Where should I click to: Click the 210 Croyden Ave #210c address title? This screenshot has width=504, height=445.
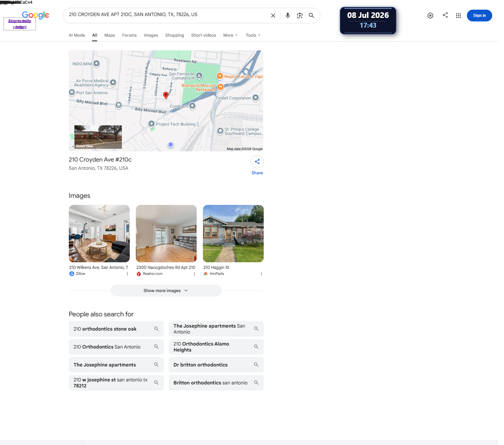(100, 160)
